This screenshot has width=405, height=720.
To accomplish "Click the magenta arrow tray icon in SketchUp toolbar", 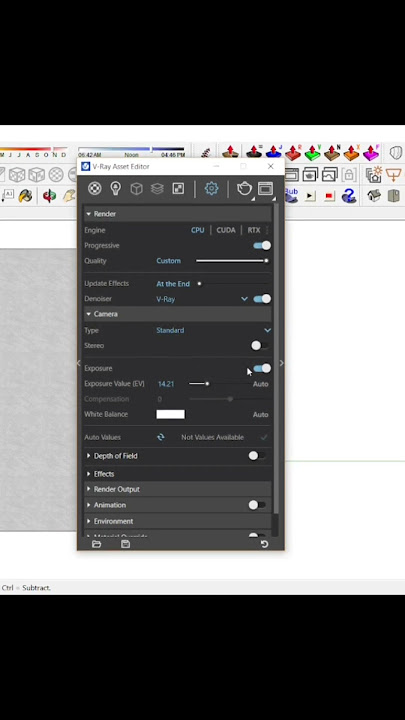I will 371,152.
